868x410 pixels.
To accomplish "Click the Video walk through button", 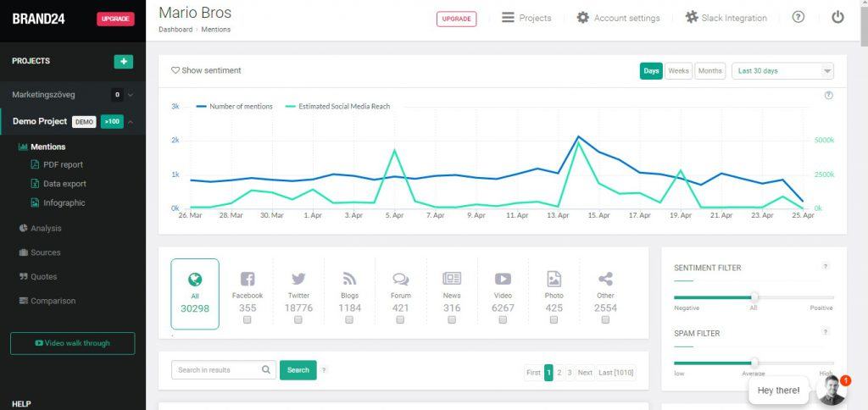I will pos(73,343).
